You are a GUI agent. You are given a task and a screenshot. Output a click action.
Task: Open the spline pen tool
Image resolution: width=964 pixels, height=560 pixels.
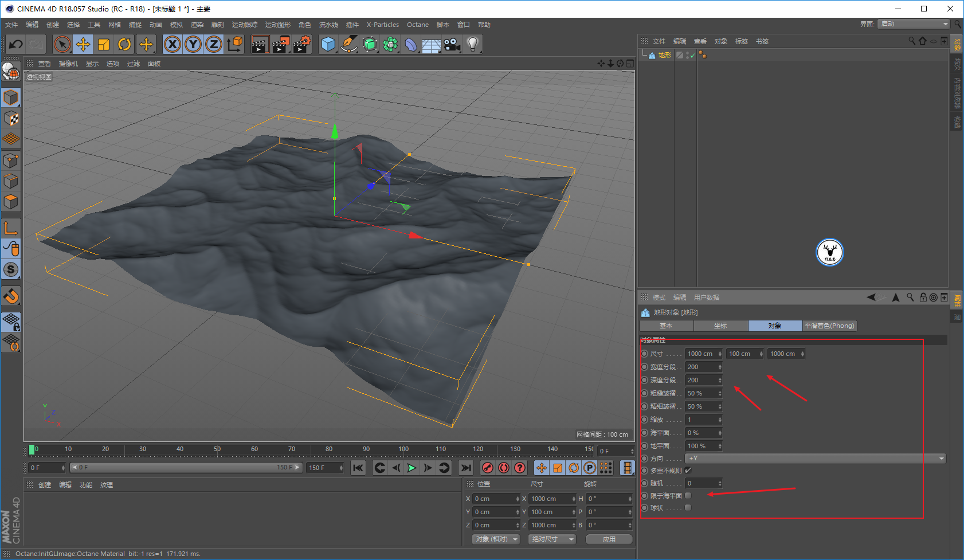coord(348,44)
